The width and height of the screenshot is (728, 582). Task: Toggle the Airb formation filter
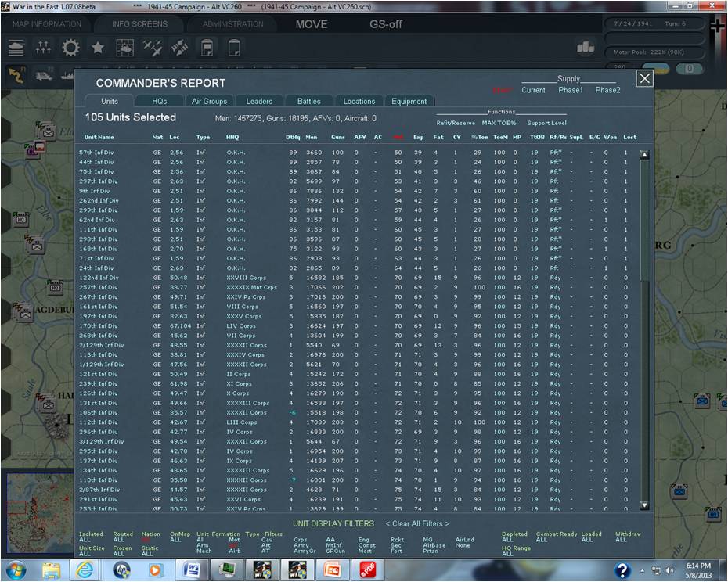[235, 551]
